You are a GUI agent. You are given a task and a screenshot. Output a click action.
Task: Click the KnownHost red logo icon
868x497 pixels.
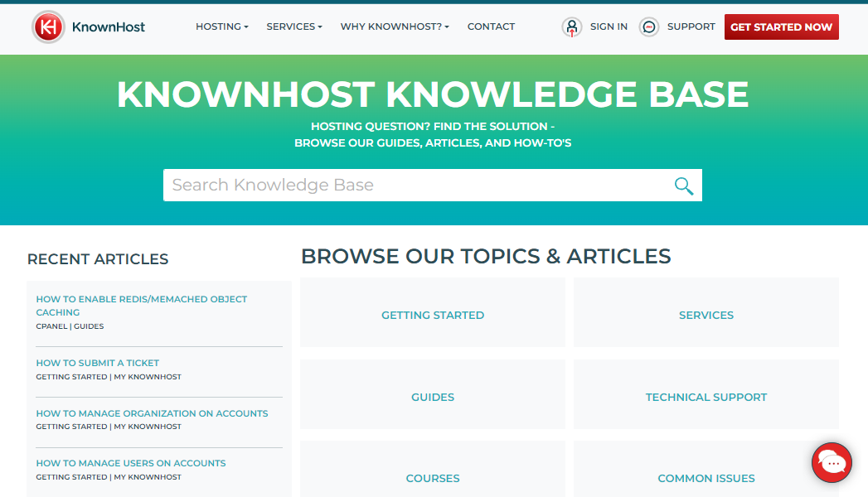[48, 27]
